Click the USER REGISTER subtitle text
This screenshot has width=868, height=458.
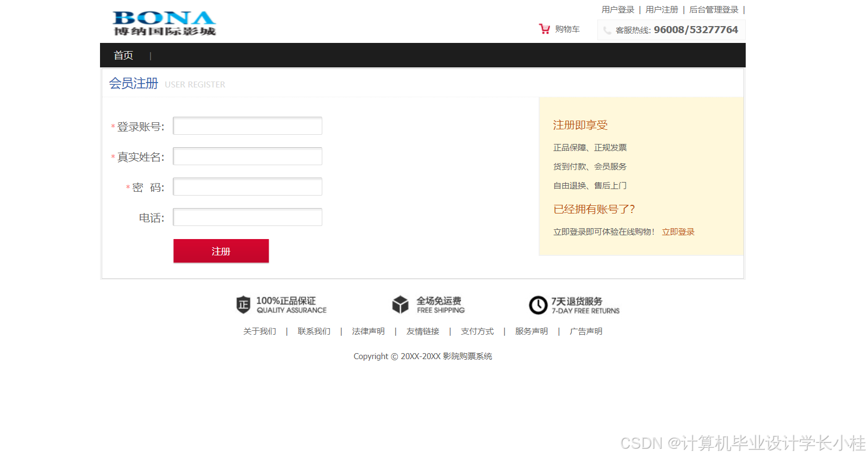point(195,85)
